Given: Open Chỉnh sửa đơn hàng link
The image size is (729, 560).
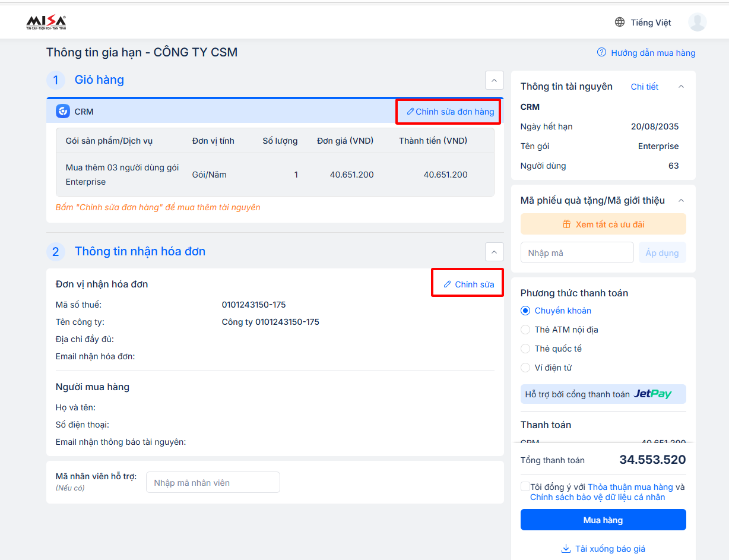Looking at the screenshot, I should [450, 112].
